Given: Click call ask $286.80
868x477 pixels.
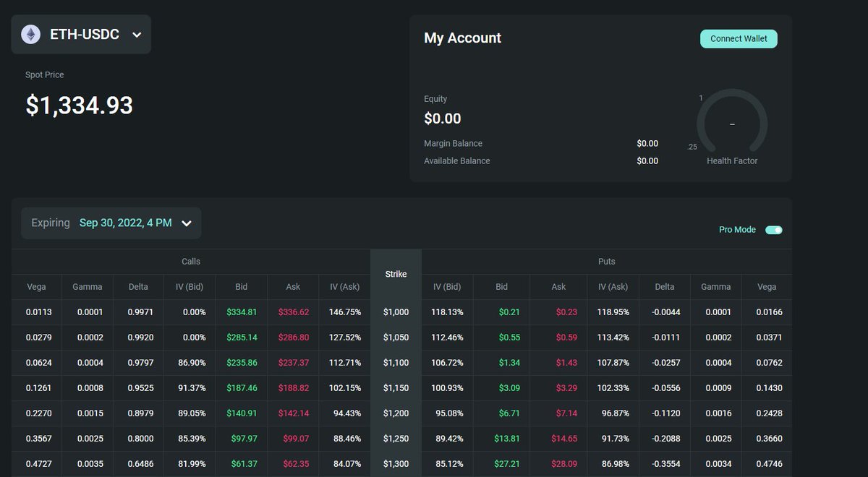Looking at the screenshot, I should [293, 338].
